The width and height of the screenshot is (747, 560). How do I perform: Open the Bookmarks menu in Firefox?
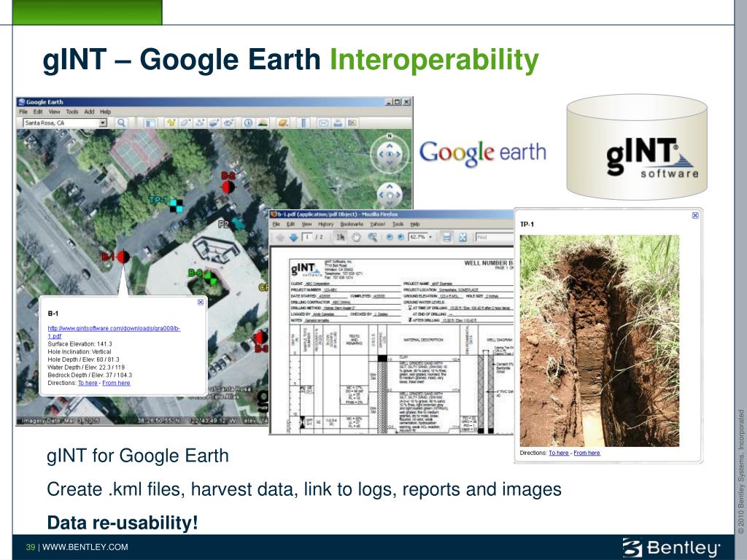tap(352, 224)
